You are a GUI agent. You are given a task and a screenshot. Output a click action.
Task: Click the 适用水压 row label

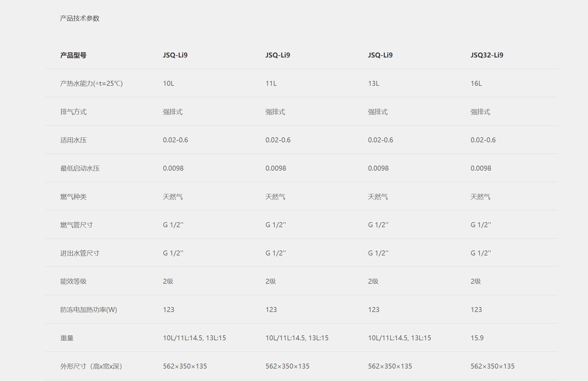coord(73,140)
